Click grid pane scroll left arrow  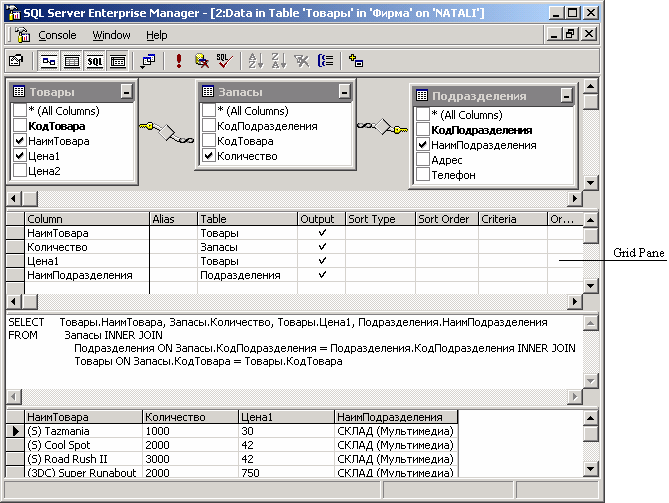14,302
